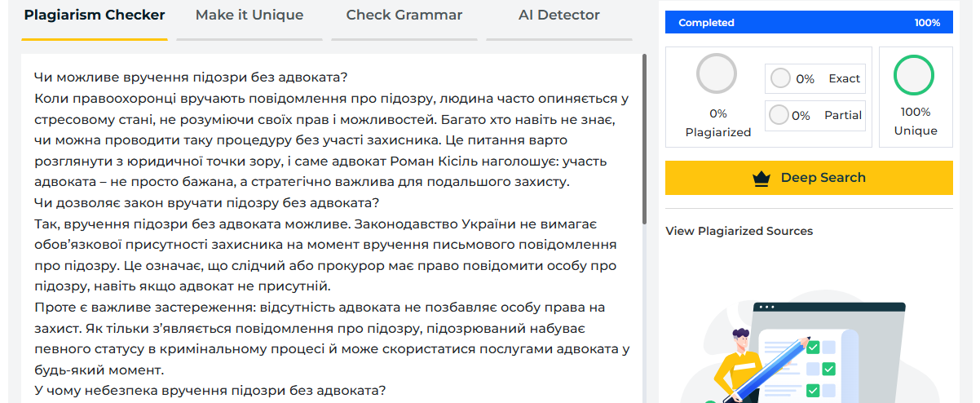The image size is (980, 403).
Task: Click the 0% Plagiarized circle indicator
Action: coord(717,74)
